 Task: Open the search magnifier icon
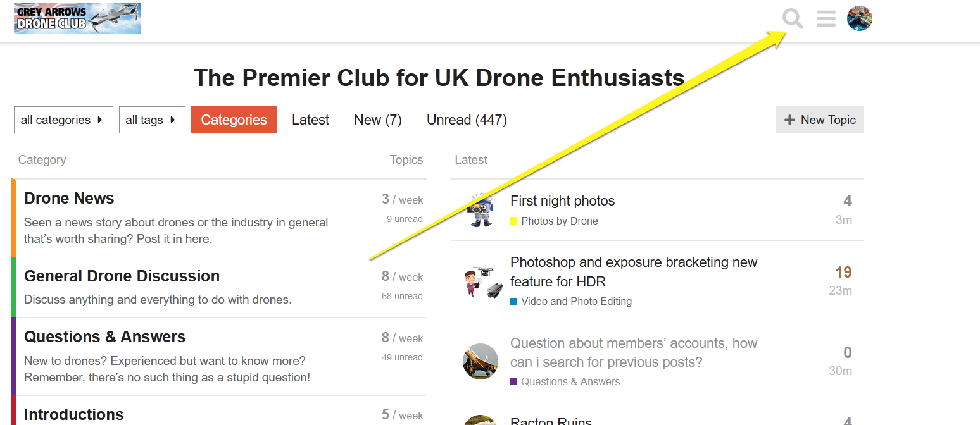[793, 19]
